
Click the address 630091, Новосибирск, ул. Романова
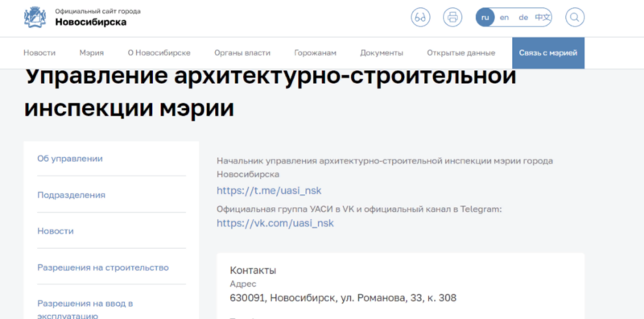pos(343,297)
